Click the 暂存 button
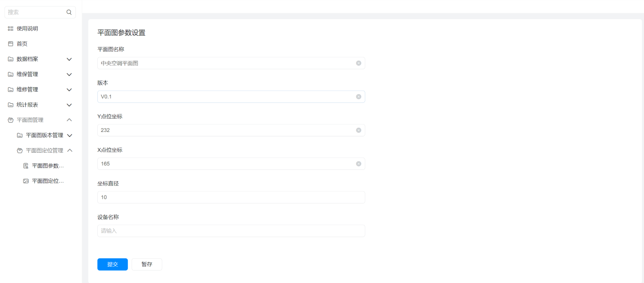Viewport: 644px width, 283px height. (147, 264)
